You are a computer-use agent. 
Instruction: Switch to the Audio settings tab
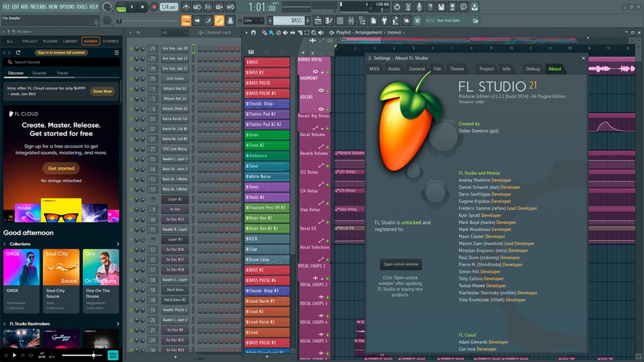(394, 69)
